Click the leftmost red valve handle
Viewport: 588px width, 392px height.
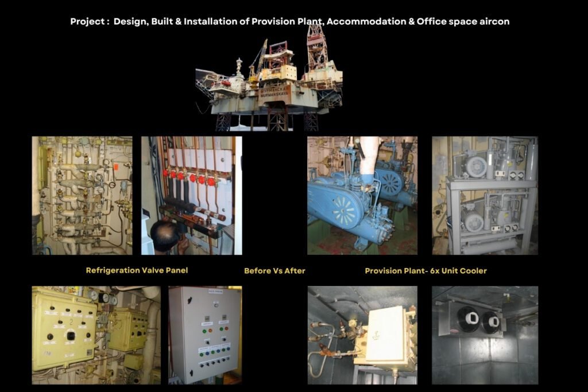166,173
